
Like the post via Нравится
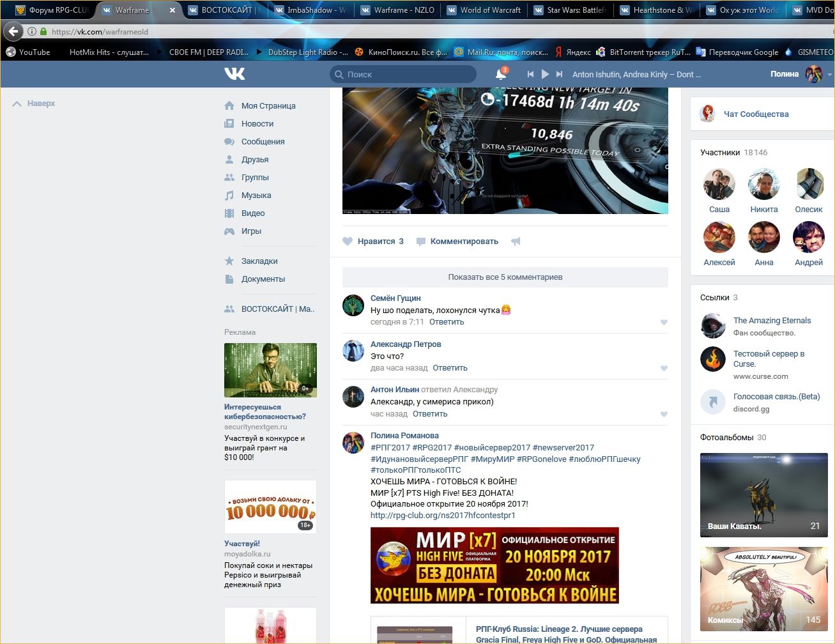(x=373, y=241)
